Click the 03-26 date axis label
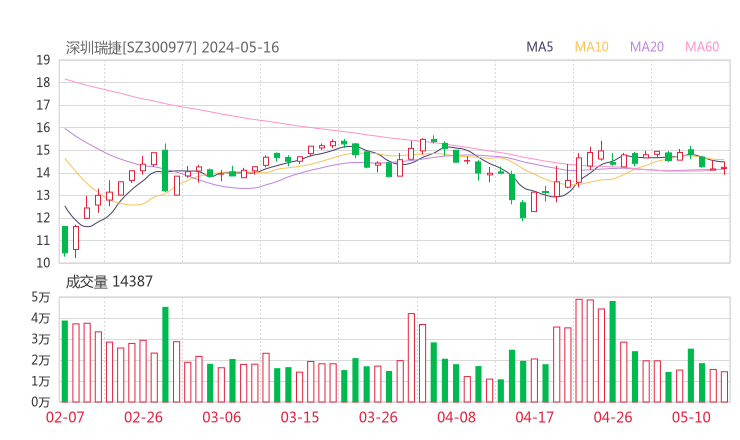Screen dimensions: 740x440 point(378,417)
